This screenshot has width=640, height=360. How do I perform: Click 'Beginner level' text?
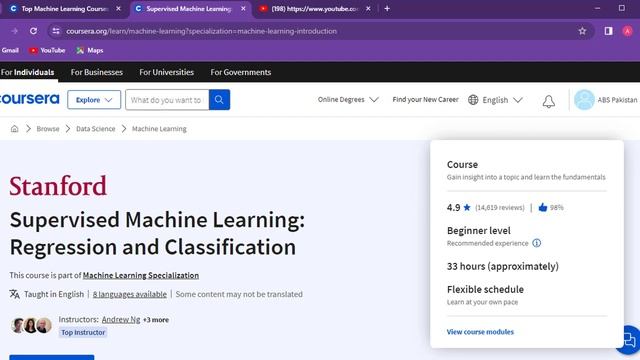479,231
